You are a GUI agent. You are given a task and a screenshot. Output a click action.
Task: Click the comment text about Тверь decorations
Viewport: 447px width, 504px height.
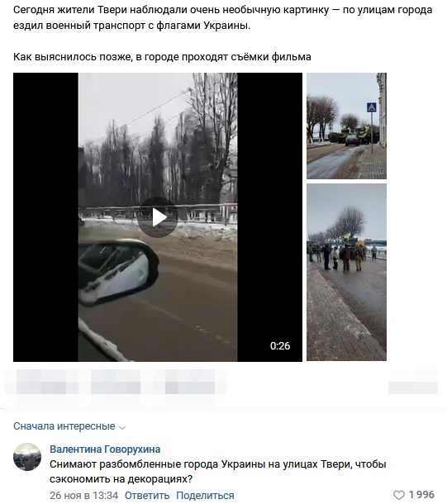click(218, 472)
